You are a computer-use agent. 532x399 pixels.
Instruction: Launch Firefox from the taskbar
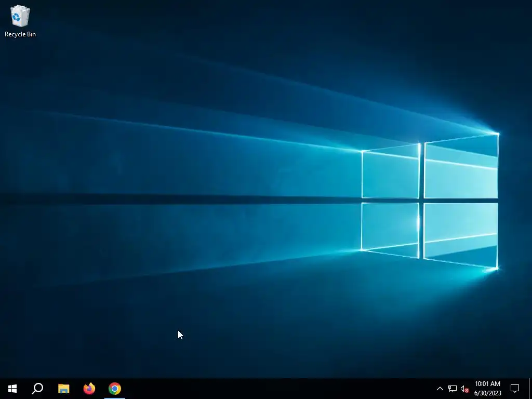point(89,389)
